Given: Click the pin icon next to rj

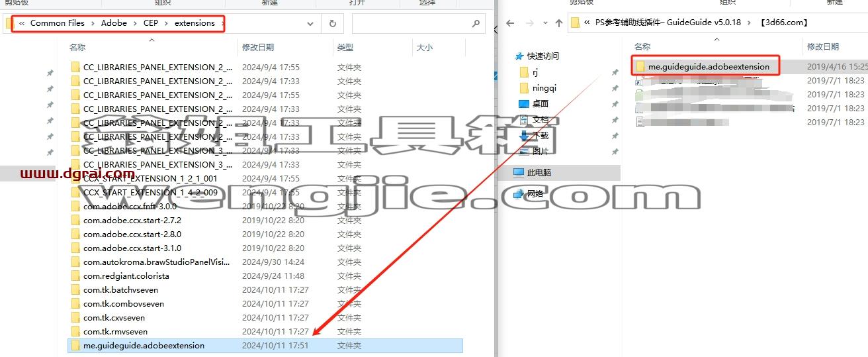Looking at the screenshot, I should (x=615, y=72).
